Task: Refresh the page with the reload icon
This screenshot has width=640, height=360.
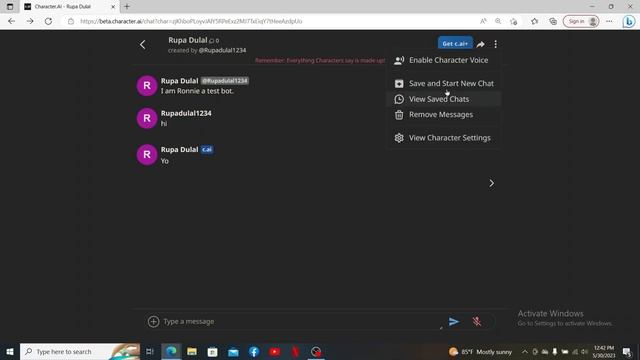Action: [48, 21]
